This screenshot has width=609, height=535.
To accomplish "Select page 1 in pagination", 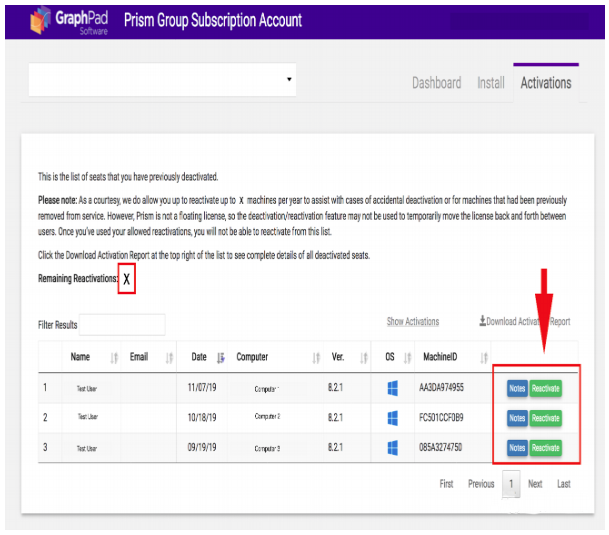I will tap(511, 484).
